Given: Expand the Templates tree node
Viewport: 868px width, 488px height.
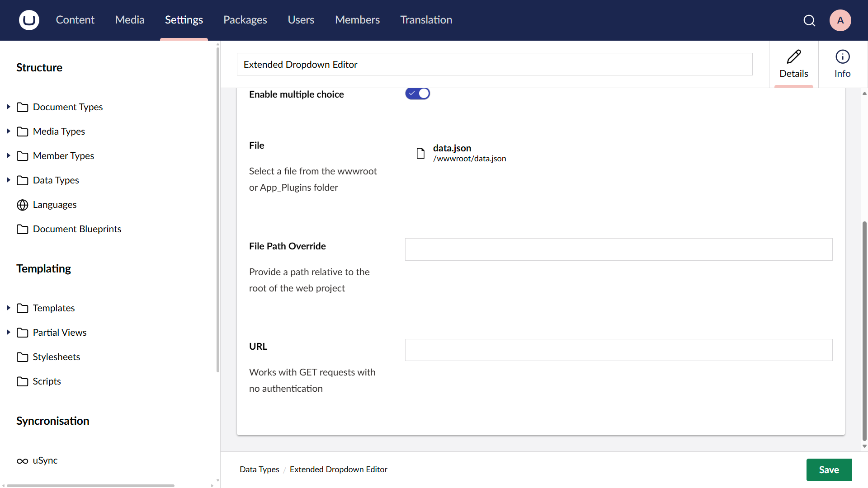Looking at the screenshot, I should coord(8,308).
